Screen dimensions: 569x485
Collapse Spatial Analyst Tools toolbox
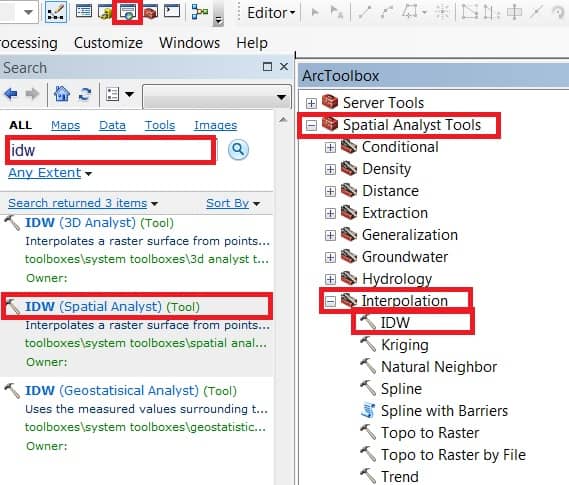pos(311,126)
